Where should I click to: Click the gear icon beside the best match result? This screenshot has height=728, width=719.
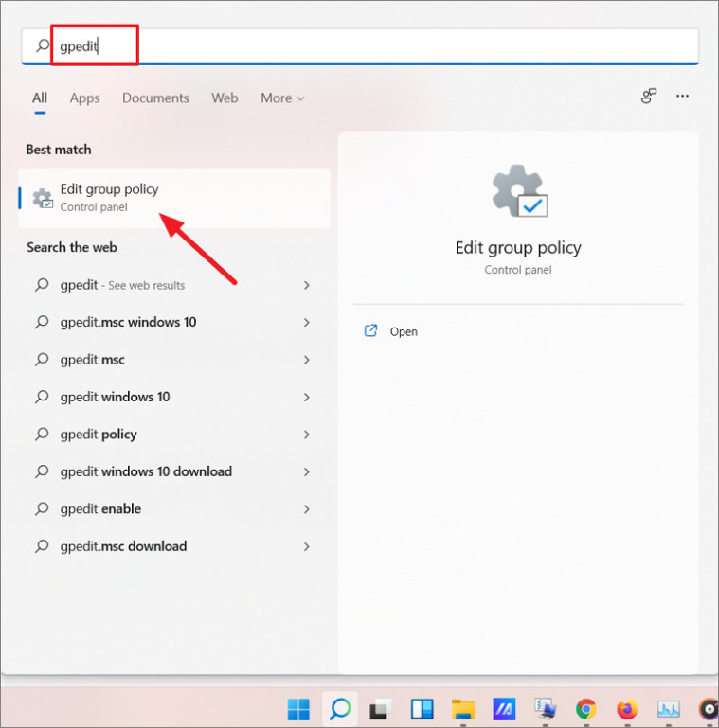coord(43,198)
